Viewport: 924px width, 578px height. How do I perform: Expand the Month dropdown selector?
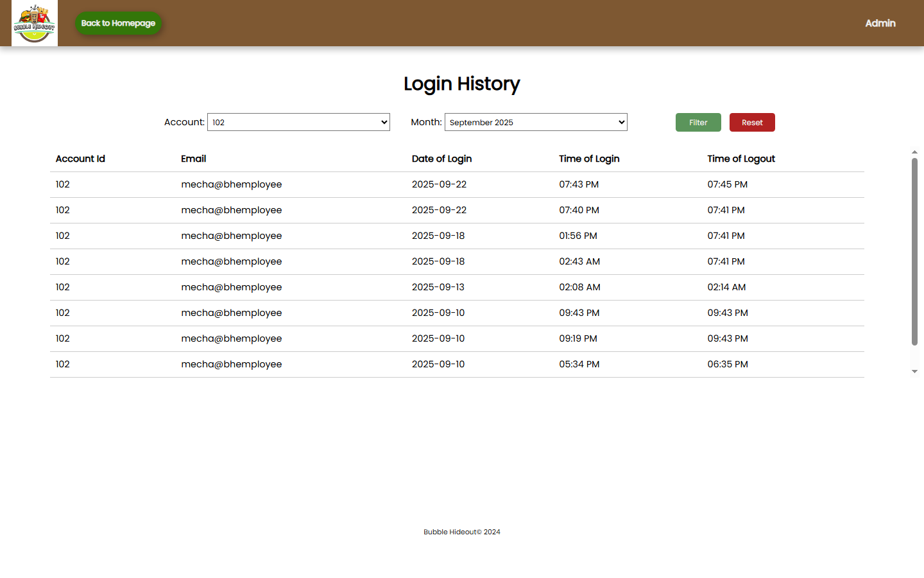(536, 122)
